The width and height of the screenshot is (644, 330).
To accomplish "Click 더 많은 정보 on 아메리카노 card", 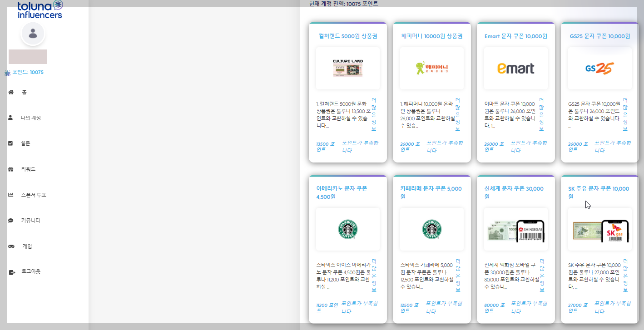I will pyautogui.click(x=374, y=276).
